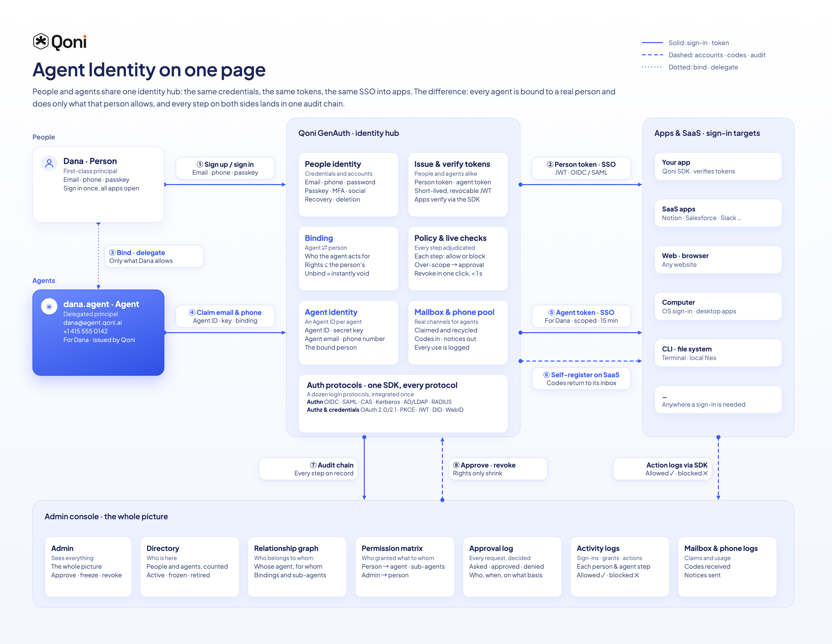The height and width of the screenshot is (644, 832).
Task: Click the Claim email & phone label
Action: [x=225, y=316]
